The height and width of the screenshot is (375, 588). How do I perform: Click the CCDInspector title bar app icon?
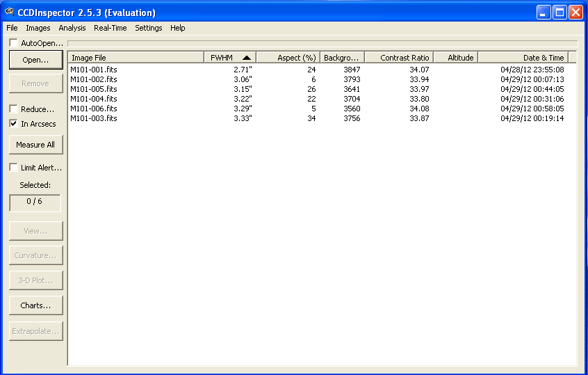pos(9,12)
